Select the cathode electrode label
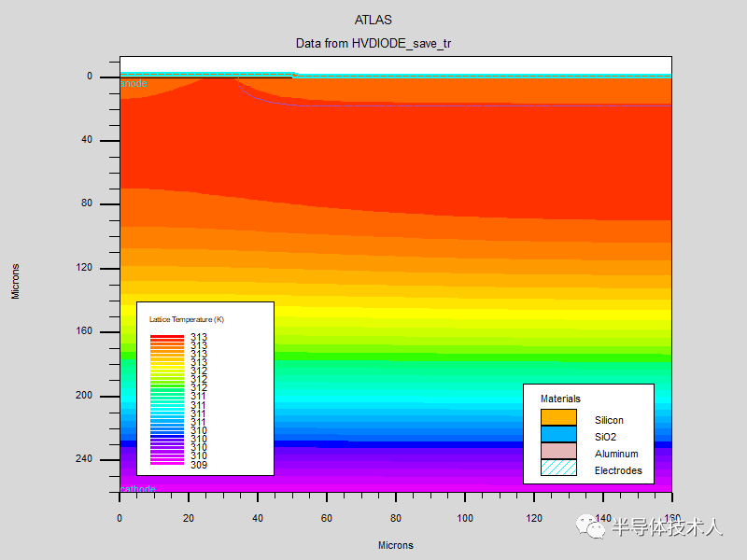This screenshot has height=560, width=747. pos(138,488)
